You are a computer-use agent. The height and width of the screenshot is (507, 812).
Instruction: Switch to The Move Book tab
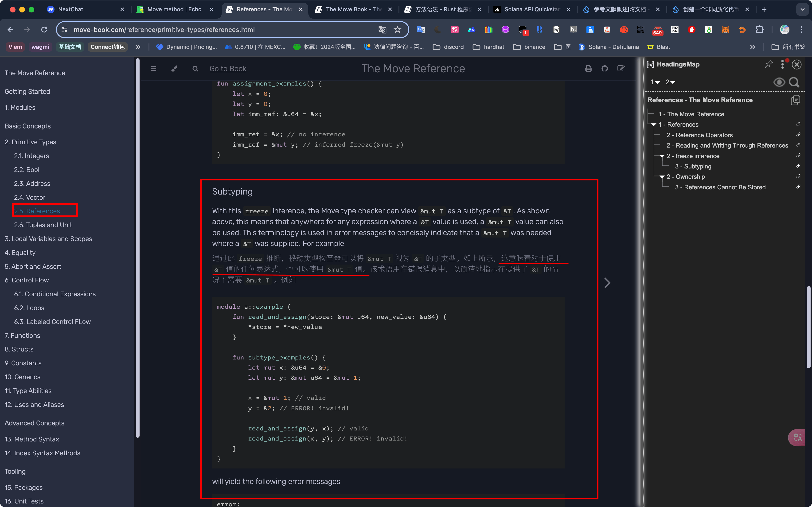click(354, 9)
